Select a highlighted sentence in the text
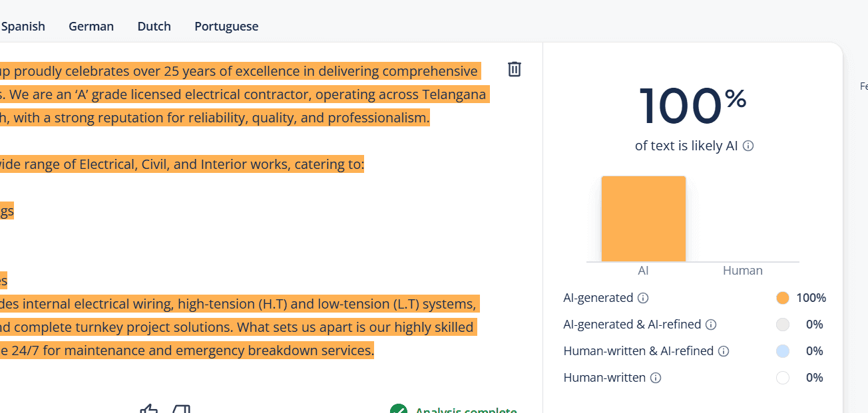The width and height of the screenshot is (868, 413). point(233,94)
